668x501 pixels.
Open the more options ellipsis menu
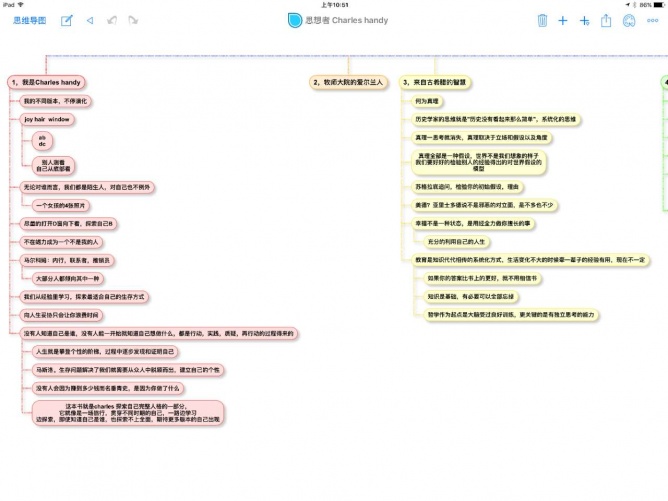[652, 20]
